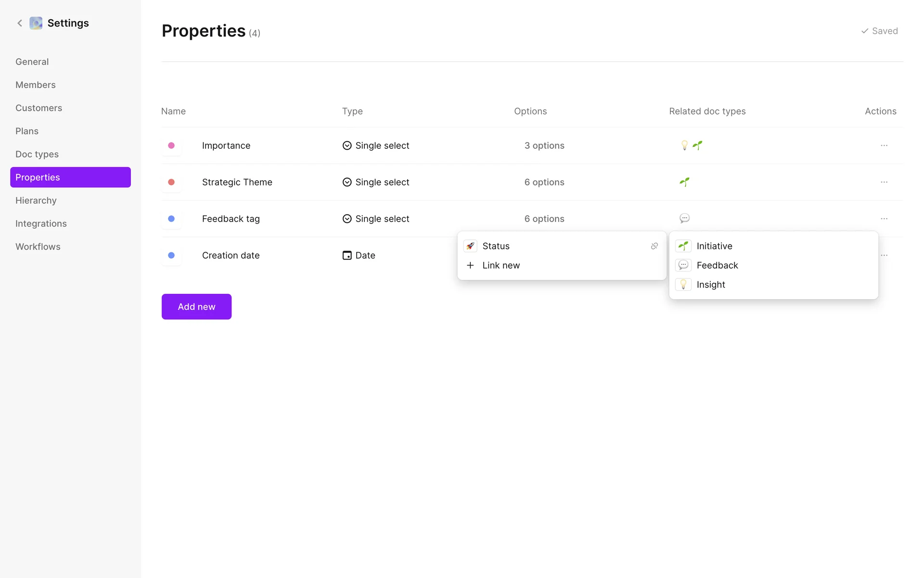
Task: Click Link new in the popup
Action: (x=501, y=265)
